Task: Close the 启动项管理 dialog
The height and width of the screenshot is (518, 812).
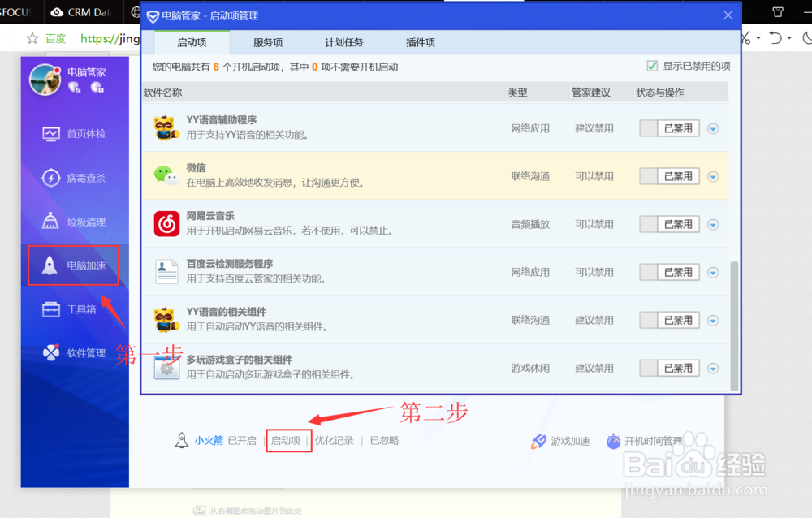Action: click(x=728, y=15)
